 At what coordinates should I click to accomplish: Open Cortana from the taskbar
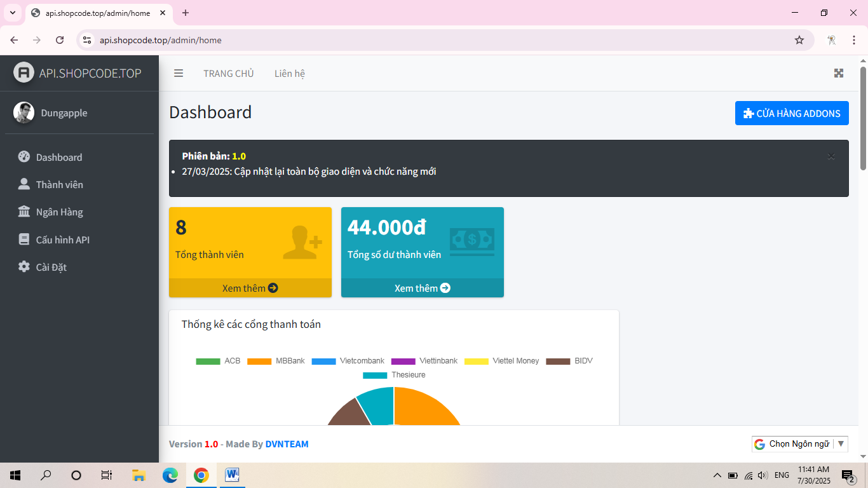point(76,475)
